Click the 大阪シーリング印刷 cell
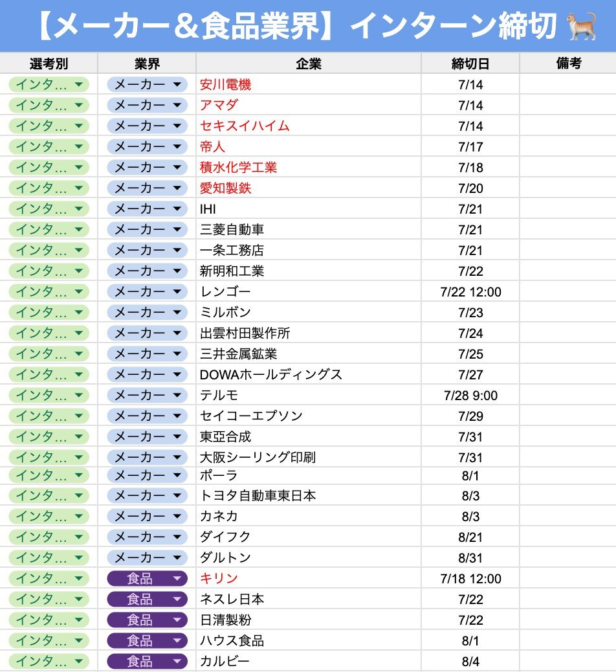The height and width of the screenshot is (672, 616). point(309,457)
